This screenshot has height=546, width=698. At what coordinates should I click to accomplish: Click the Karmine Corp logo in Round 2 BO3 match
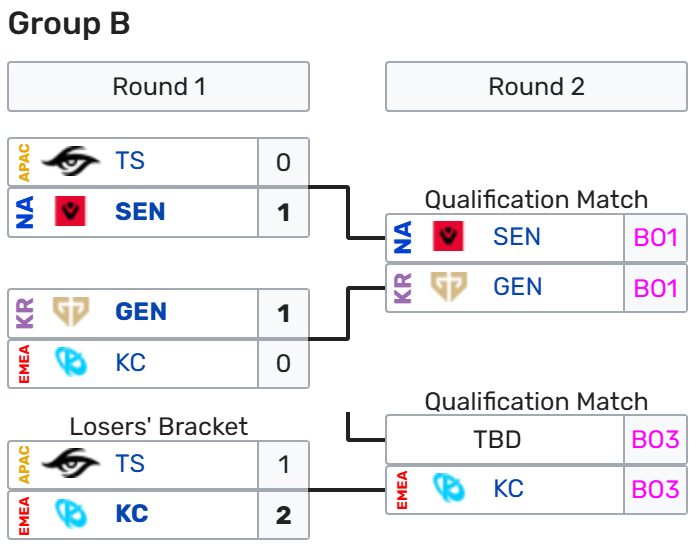point(449,488)
